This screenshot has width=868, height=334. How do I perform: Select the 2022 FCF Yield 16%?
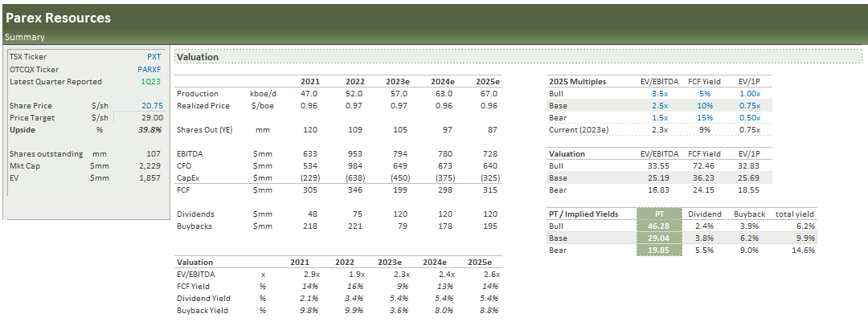pyautogui.click(x=355, y=287)
